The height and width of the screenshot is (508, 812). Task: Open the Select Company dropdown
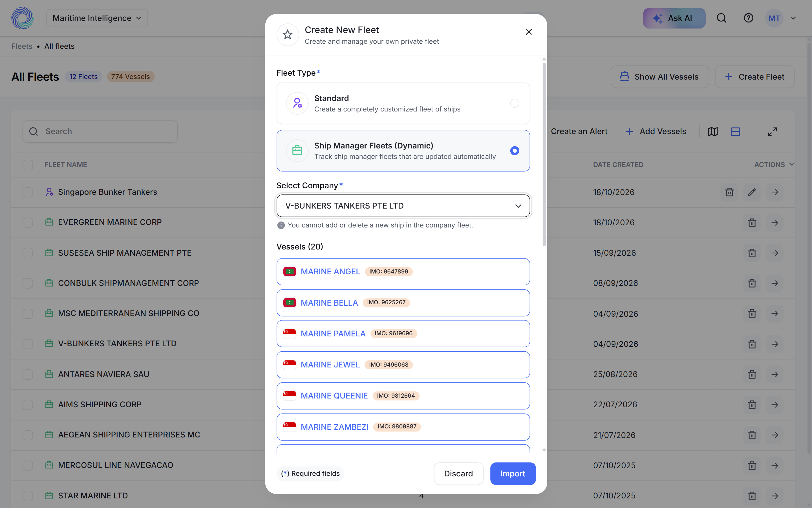point(403,206)
